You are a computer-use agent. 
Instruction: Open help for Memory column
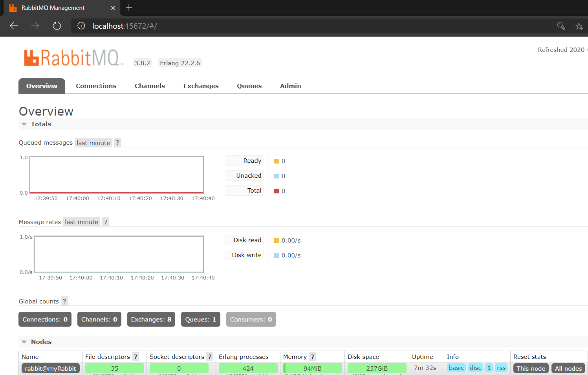[312, 357]
